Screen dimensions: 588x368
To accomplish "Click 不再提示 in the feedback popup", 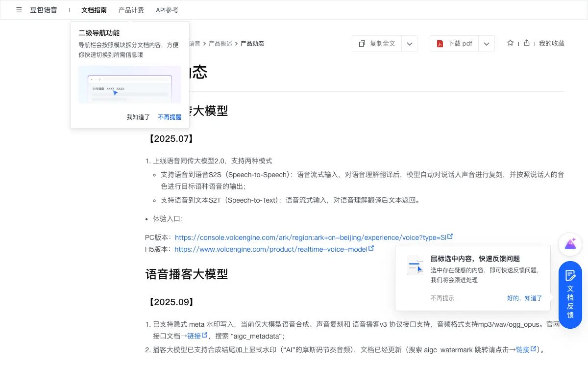I will (442, 298).
